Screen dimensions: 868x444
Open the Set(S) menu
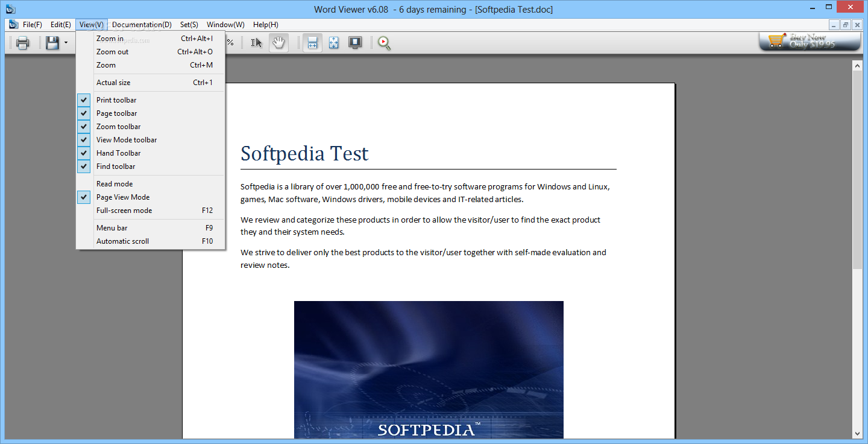[189, 25]
